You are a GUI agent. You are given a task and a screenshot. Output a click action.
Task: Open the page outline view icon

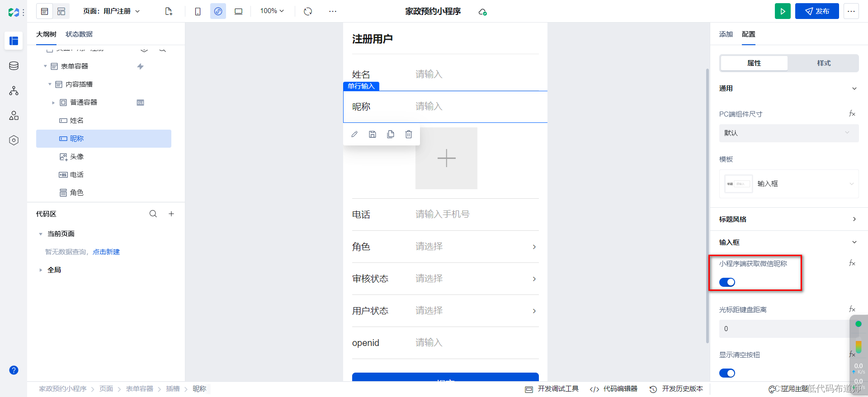coord(44,11)
